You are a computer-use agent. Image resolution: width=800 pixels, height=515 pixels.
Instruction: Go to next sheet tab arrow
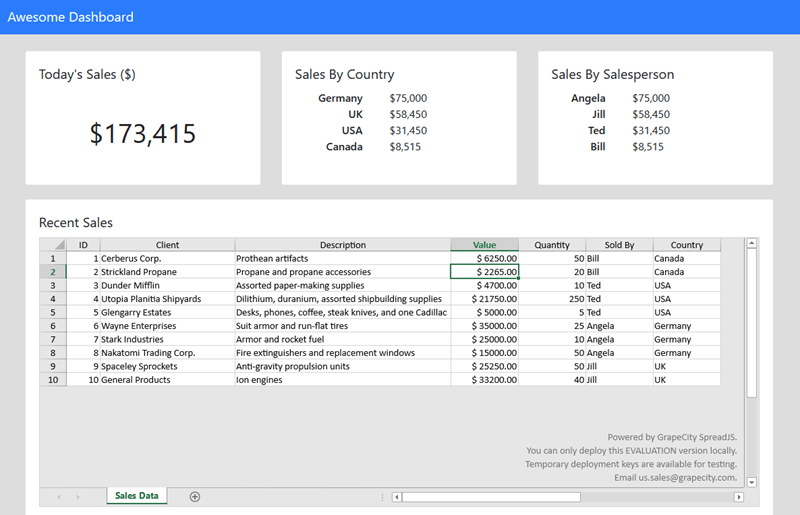78,497
